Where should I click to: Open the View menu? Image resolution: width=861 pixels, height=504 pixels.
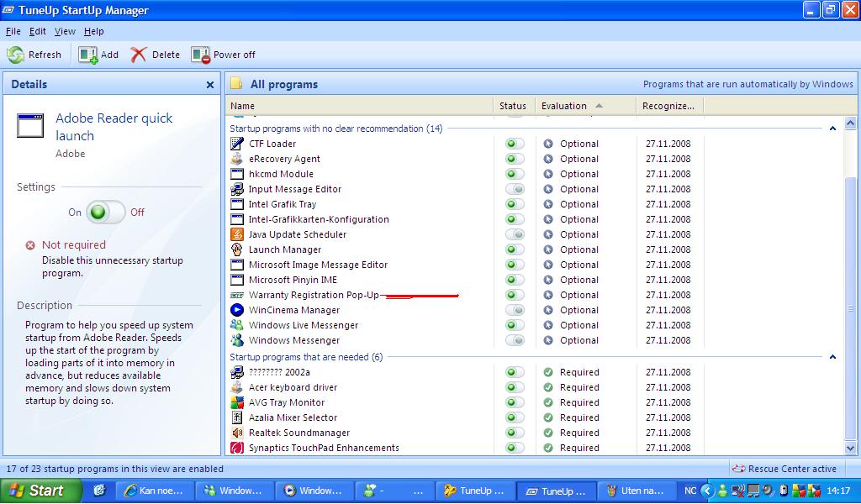(65, 31)
